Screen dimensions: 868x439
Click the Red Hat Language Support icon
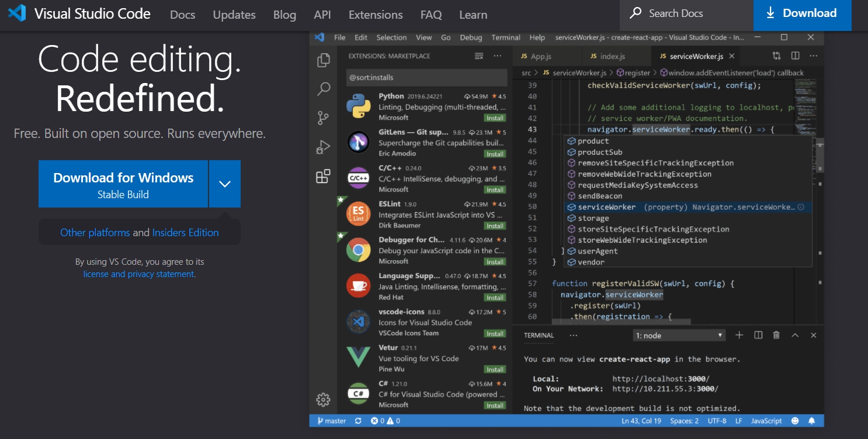point(359,286)
